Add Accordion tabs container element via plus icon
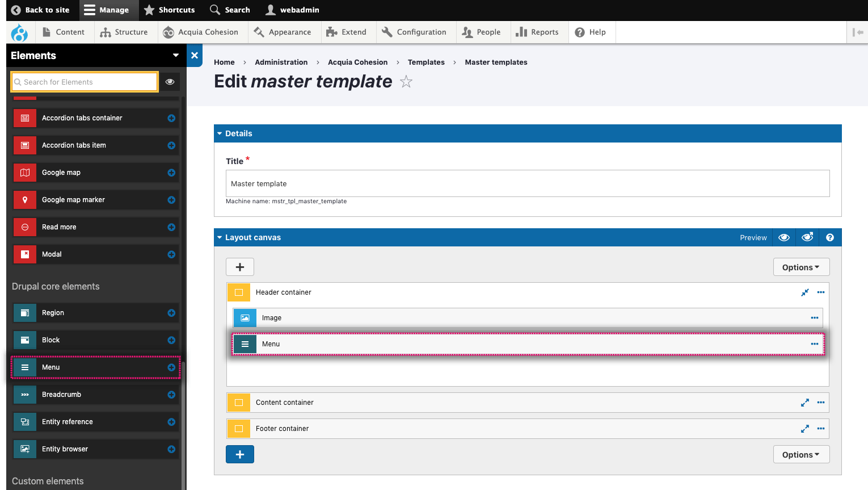 pyautogui.click(x=171, y=118)
